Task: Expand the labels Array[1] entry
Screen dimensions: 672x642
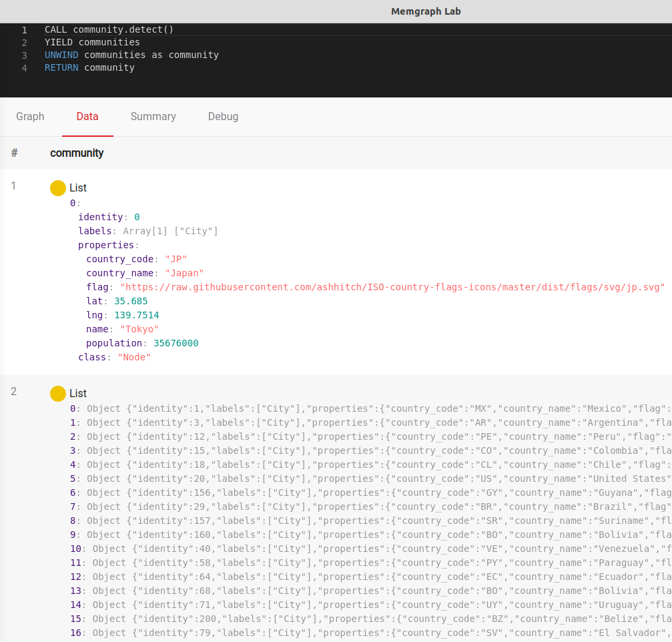Action: [148, 231]
